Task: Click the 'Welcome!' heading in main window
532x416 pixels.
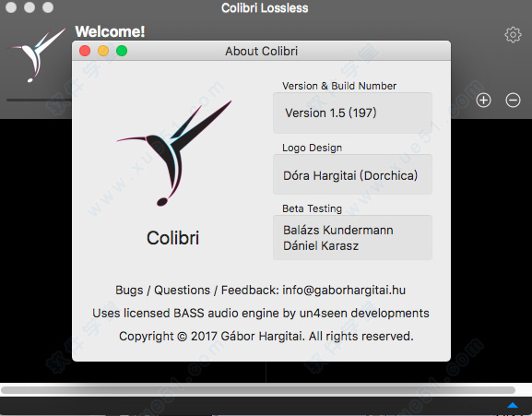Action: click(x=110, y=31)
